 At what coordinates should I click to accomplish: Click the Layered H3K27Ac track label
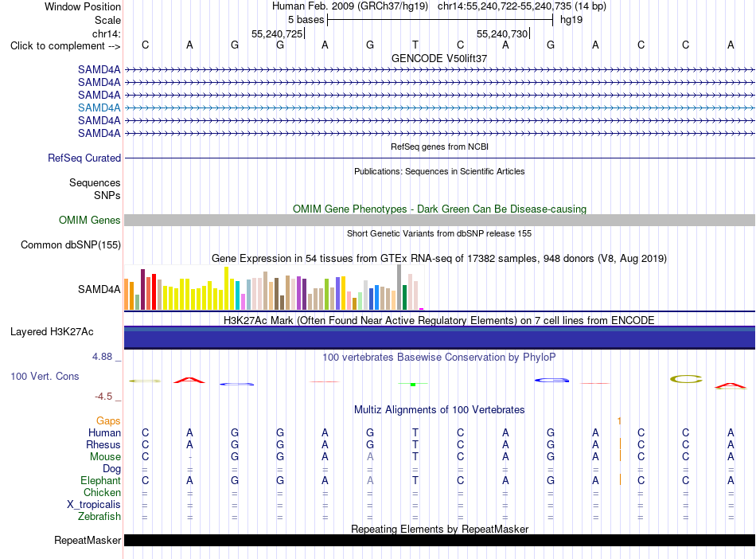pos(52,332)
